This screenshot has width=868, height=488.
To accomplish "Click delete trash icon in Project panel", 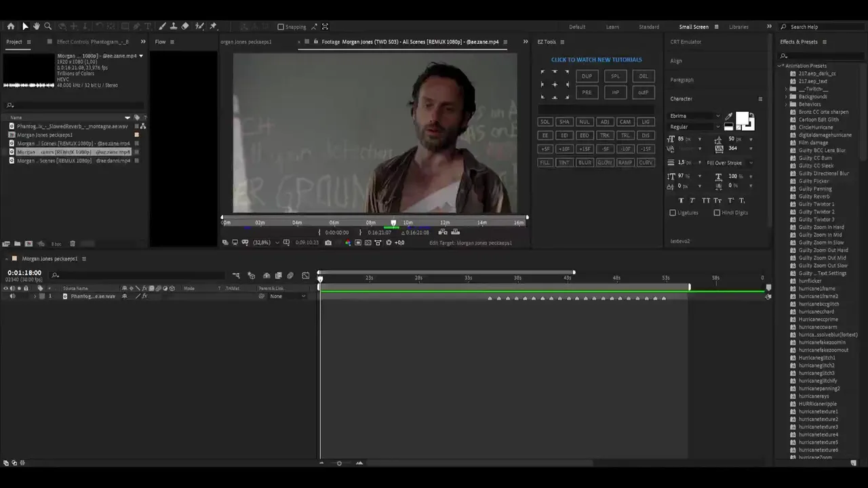I will click(x=73, y=244).
